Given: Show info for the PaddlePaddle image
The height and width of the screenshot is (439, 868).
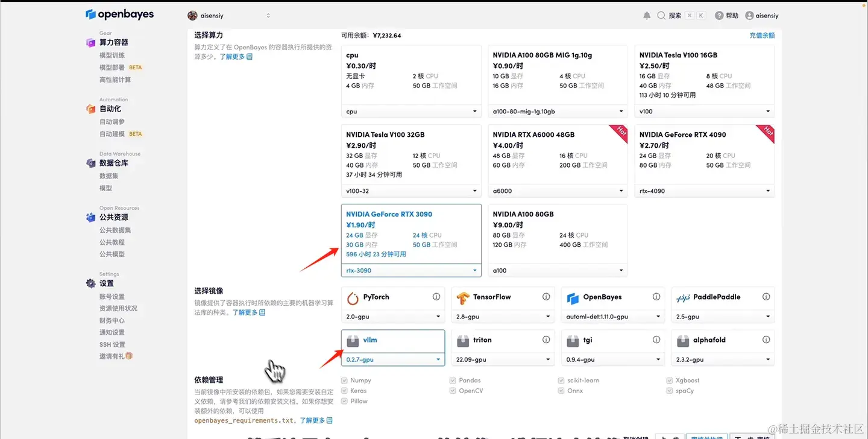Looking at the screenshot, I should click(x=766, y=297).
